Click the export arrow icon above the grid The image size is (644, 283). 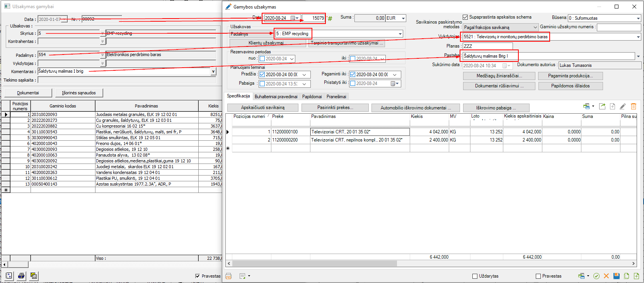[602, 106]
